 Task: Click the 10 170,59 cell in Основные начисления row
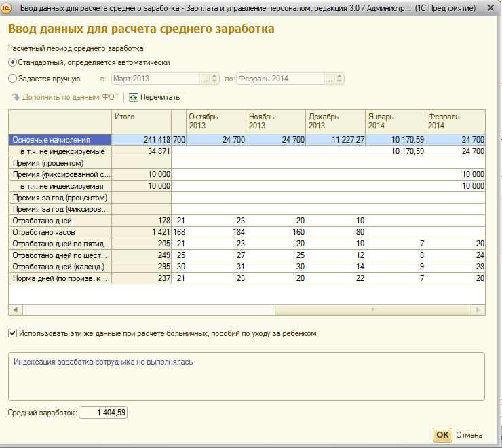point(395,140)
